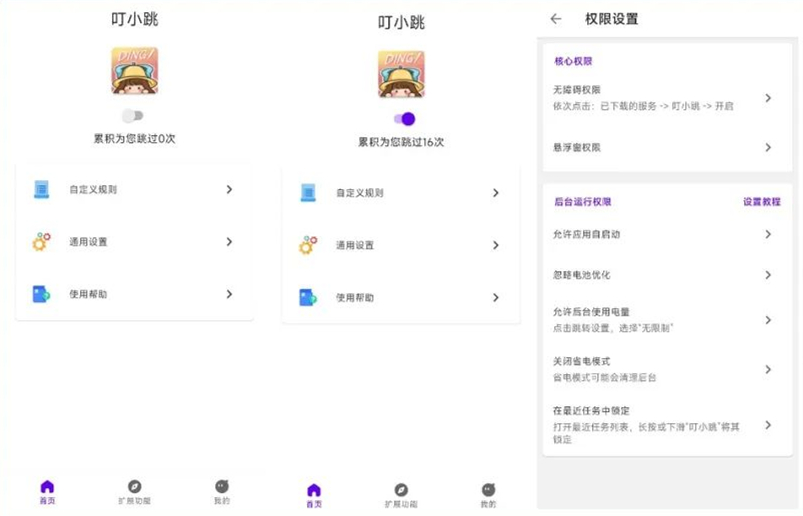Expand 使用帮助 chevron in the 16次 screen
The image size is (803, 516).
[x=496, y=297]
